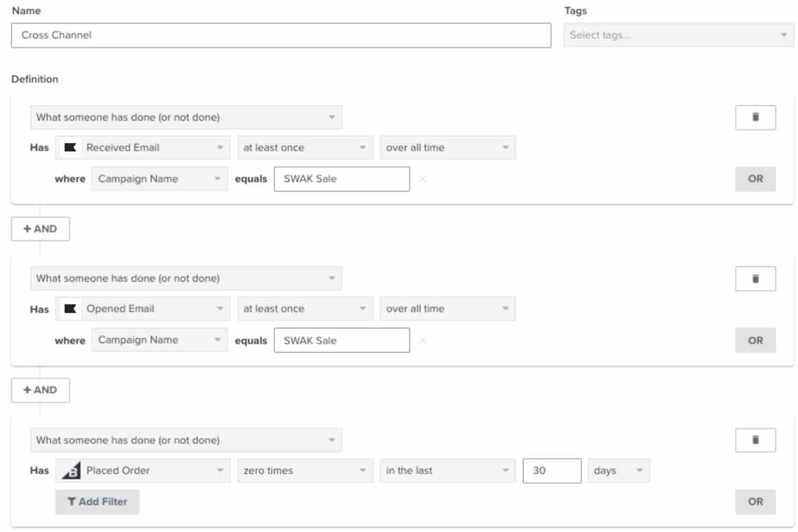Remove the first SWAK Sale campaign filter

pyautogui.click(x=424, y=179)
